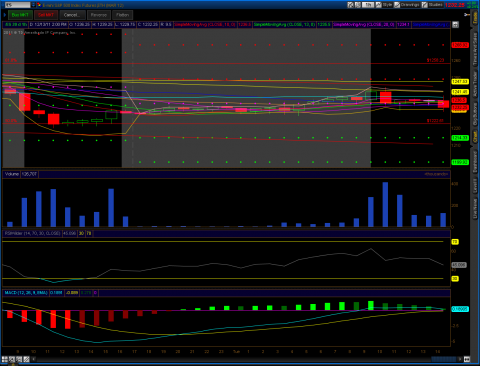Image resolution: width=480 pixels, height=366 pixels.
Task: Click the yellow 1247.83 price axis label
Action: coord(460,82)
